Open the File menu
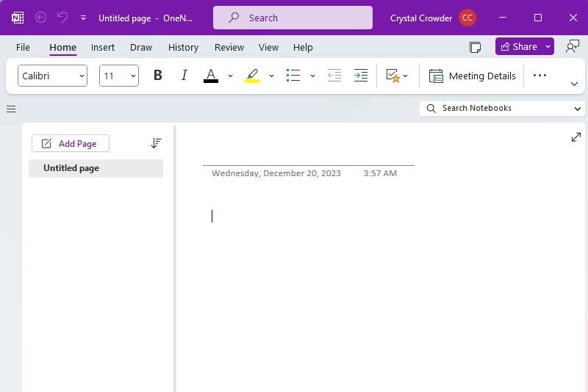This screenshot has width=588, height=392. click(x=23, y=48)
